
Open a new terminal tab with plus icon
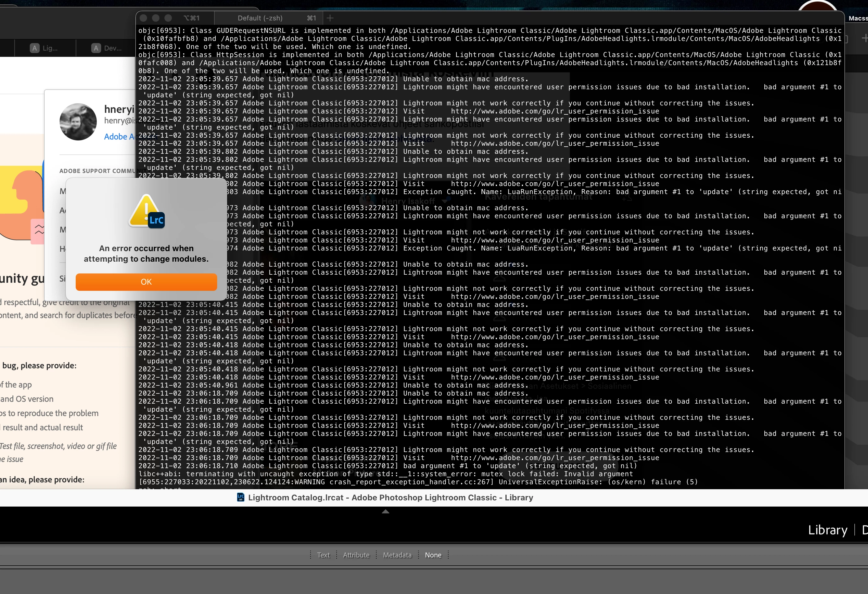[x=330, y=18]
